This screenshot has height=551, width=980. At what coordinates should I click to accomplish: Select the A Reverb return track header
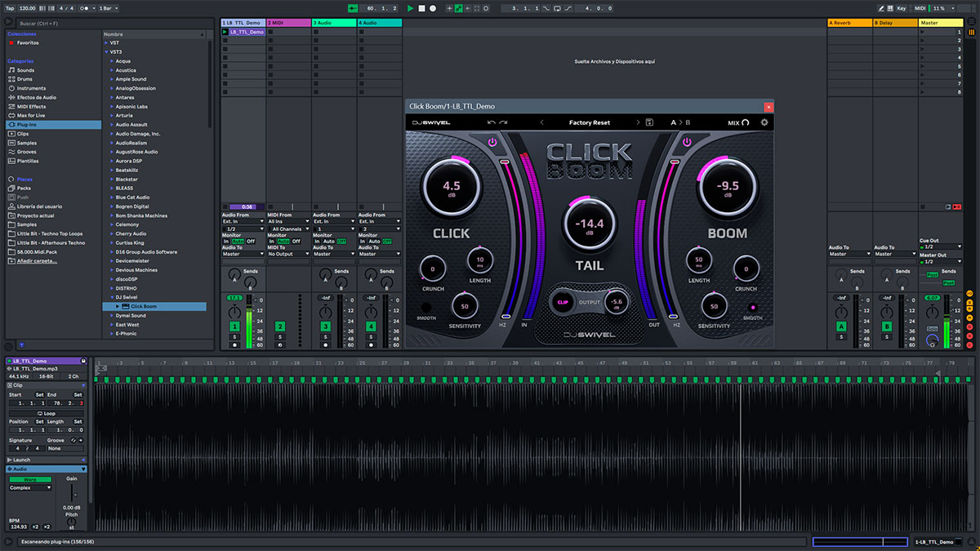[x=849, y=23]
